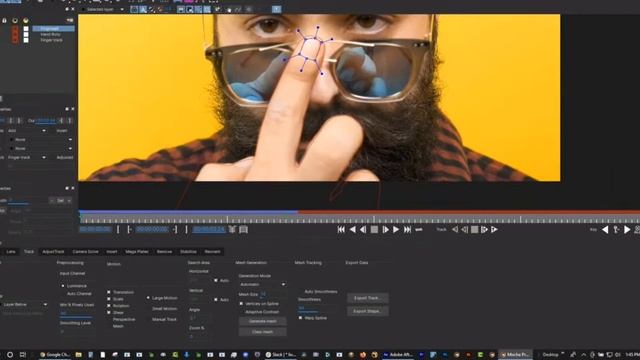Adjust the Min % Pixels Used slider

tap(76, 315)
